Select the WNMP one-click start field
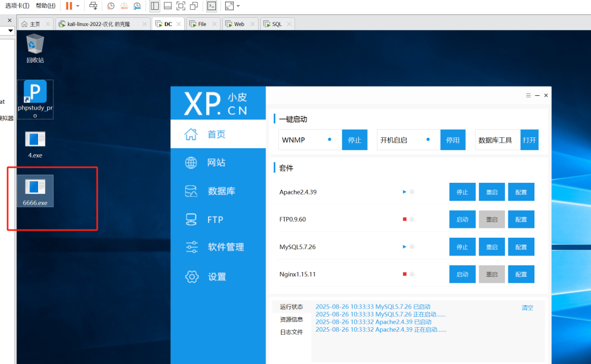Screen dimensions: 591x364 [x=310, y=140]
